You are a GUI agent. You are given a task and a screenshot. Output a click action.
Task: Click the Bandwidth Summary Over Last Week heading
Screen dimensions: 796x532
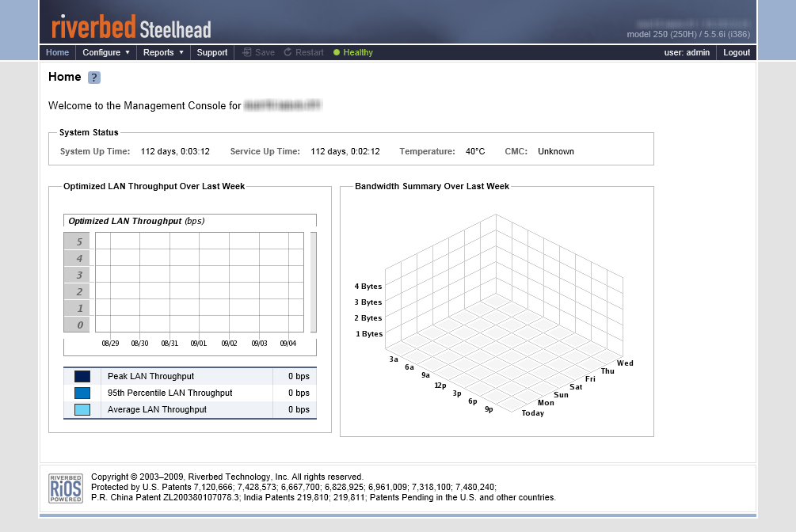(432, 186)
